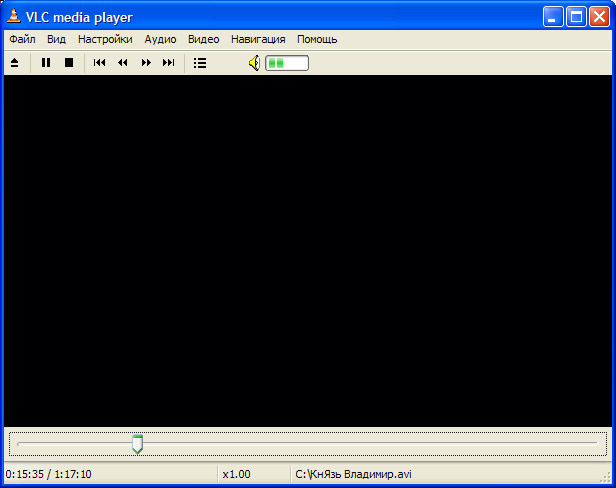Viewport: 616px width, 488px height.
Task: Open the Навигация menu
Action: coord(258,39)
